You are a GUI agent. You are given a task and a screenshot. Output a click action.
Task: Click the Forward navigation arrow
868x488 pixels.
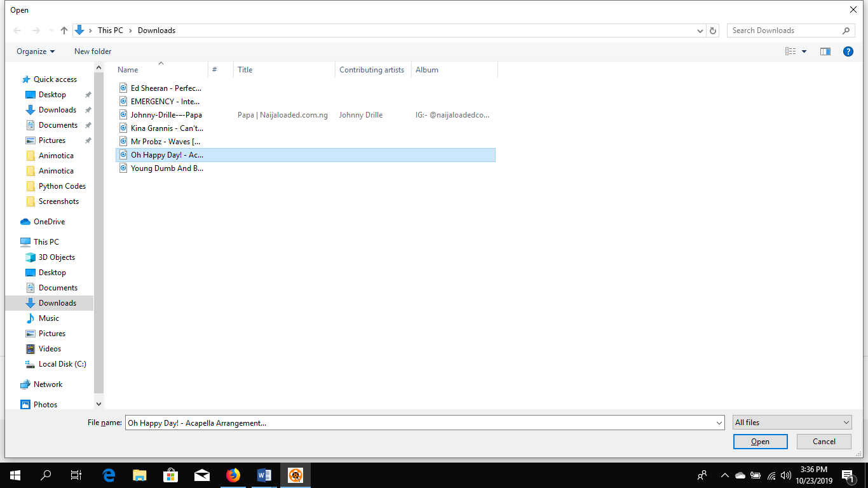36,30
